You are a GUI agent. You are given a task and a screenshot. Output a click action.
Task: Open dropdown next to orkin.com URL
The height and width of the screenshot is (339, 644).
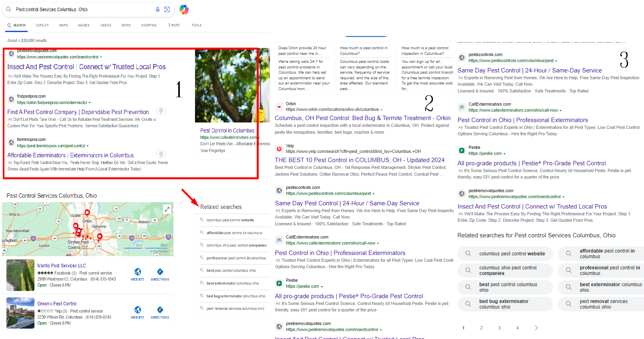(x=381, y=110)
